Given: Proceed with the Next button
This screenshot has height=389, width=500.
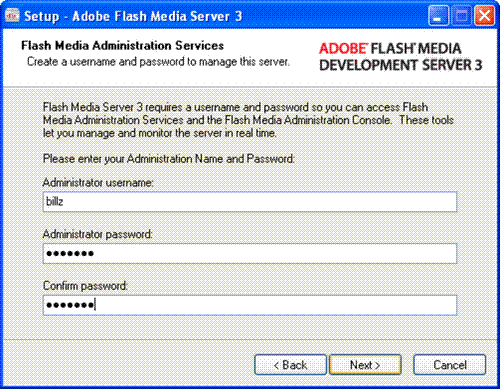Looking at the screenshot, I should (365, 365).
